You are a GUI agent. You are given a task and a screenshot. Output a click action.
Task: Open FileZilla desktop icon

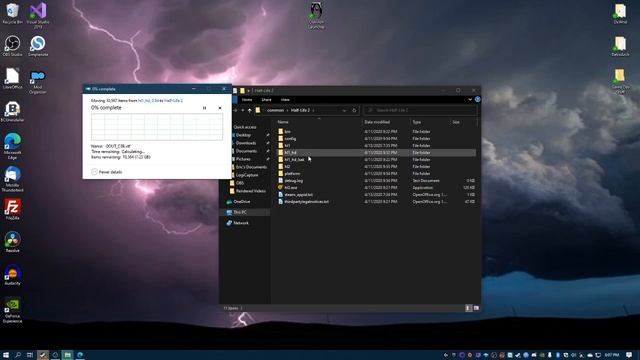point(12,209)
